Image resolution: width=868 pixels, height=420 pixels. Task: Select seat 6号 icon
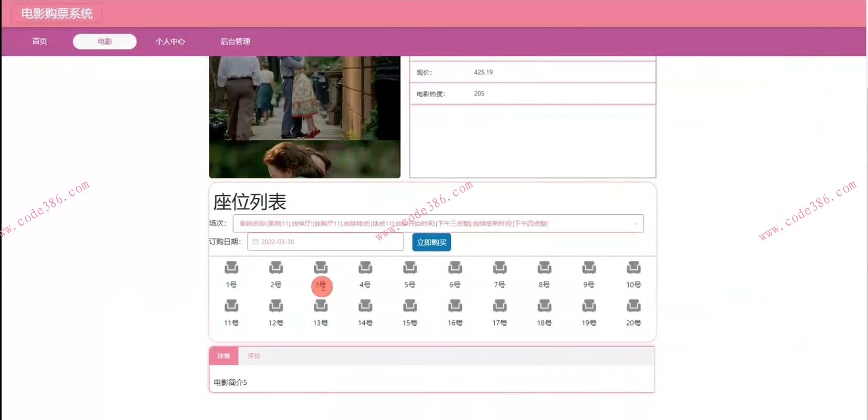455,268
